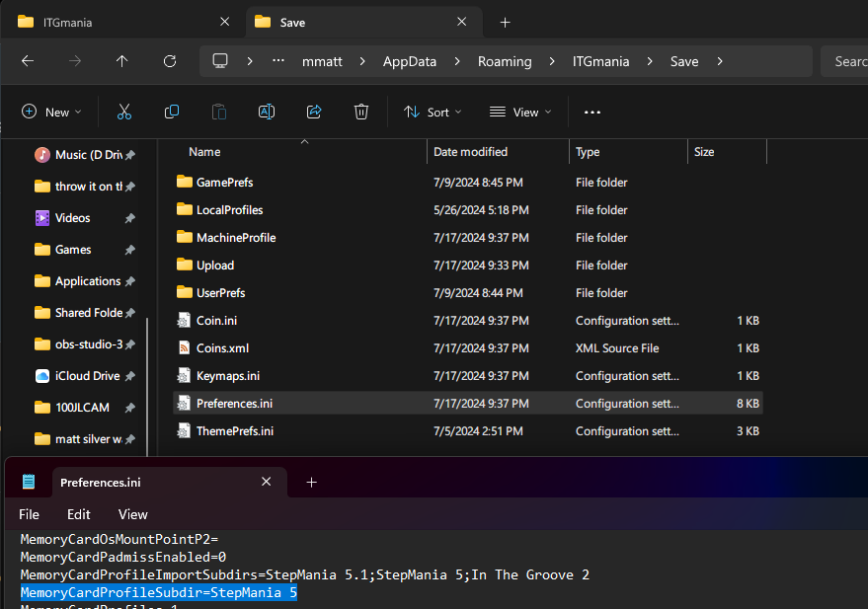Screen dimensions: 868x609
Task: Sort files by Date modified column
Action: pyautogui.click(x=471, y=152)
